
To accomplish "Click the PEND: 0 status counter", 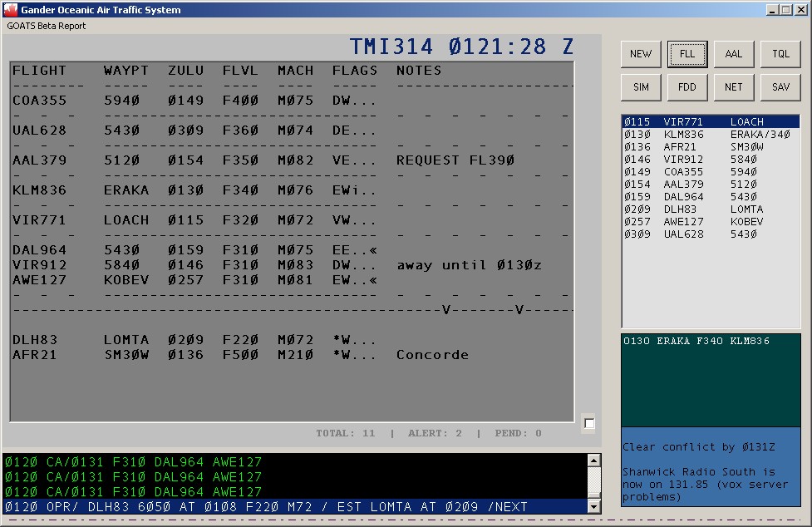I will [x=518, y=433].
